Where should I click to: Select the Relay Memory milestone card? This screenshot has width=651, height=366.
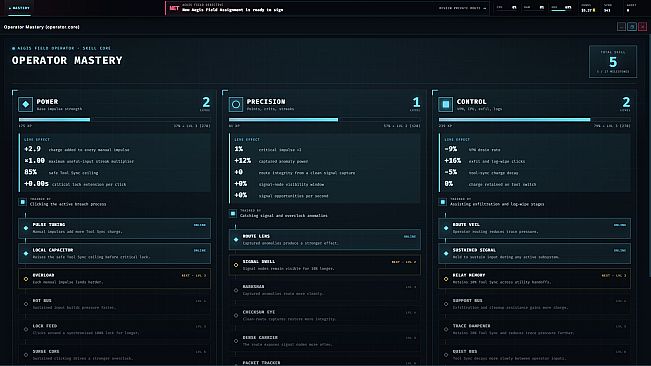tap(534, 279)
